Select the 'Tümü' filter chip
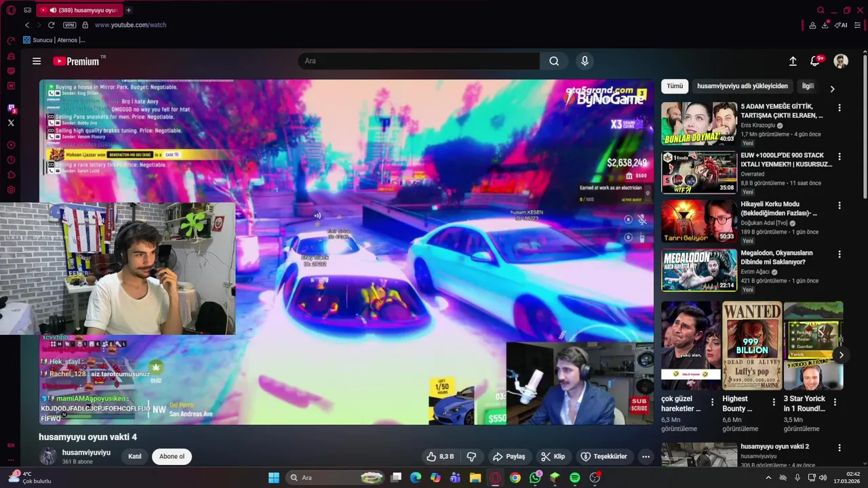Viewport: 868px width, 488px height. (675, 86)
